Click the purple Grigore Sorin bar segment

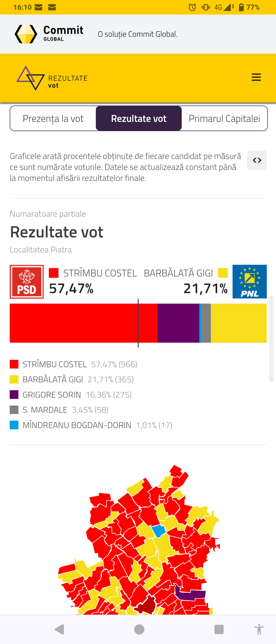point(178,323)
